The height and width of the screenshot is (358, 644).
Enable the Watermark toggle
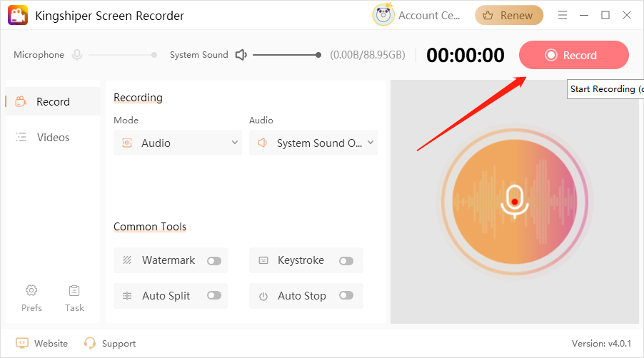213,261
